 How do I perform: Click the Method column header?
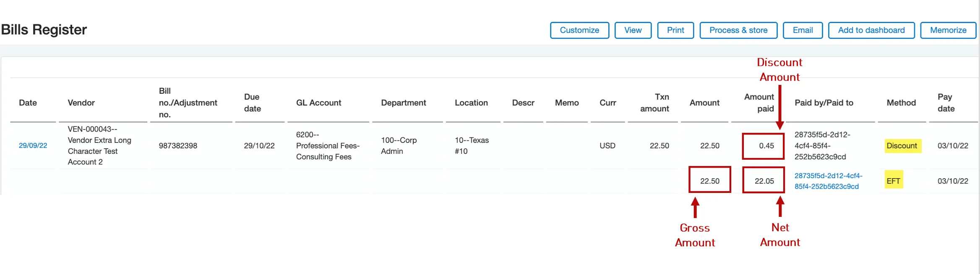point(901,103)
